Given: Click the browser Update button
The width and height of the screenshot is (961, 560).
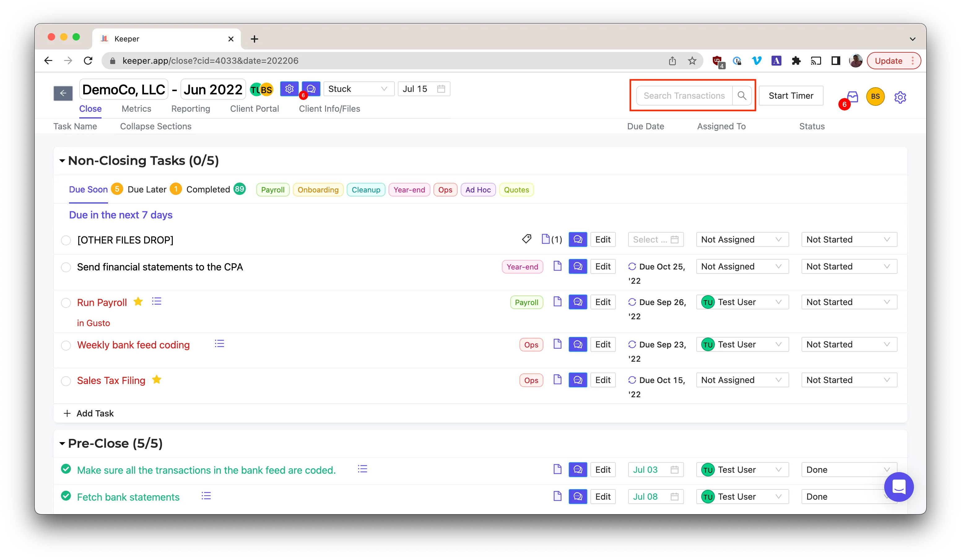Looking at the screenshot, I should (894, 61).
